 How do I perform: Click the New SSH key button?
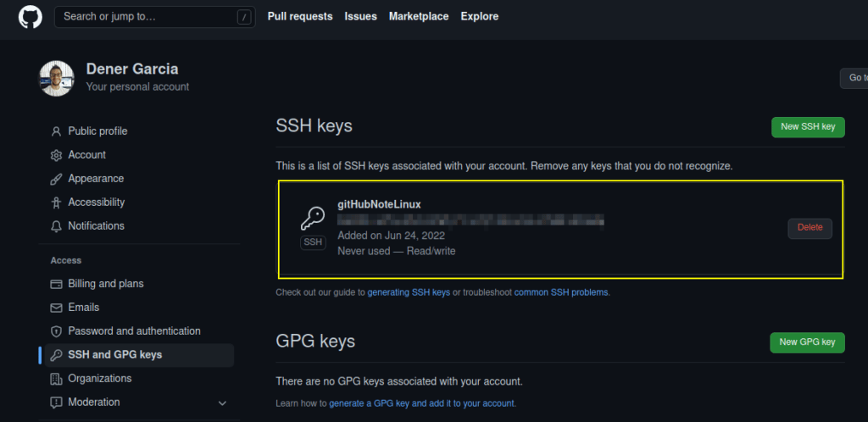[x=808, y=127]
